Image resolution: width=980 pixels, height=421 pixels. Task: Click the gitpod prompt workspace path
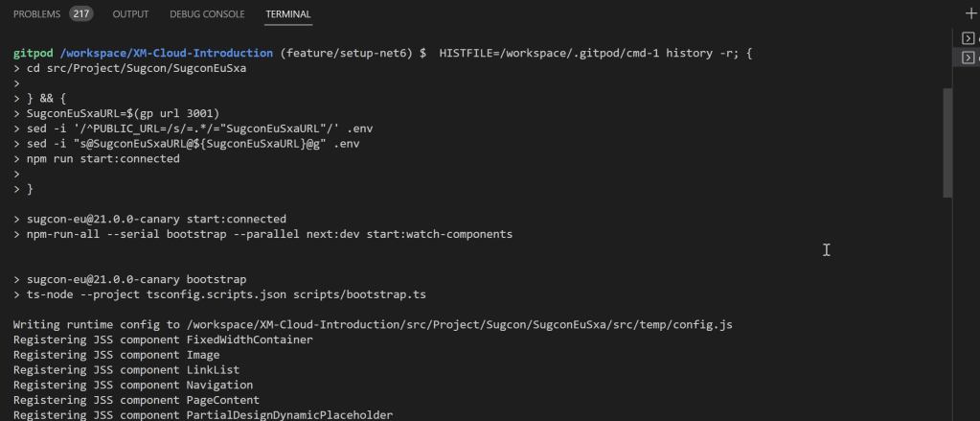167,52
